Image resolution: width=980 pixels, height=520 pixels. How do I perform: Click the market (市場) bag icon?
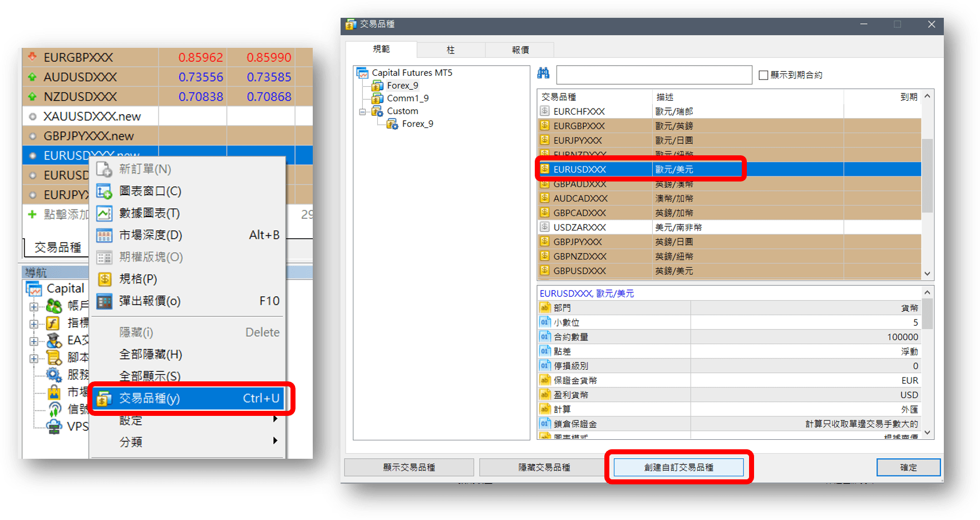54,392
